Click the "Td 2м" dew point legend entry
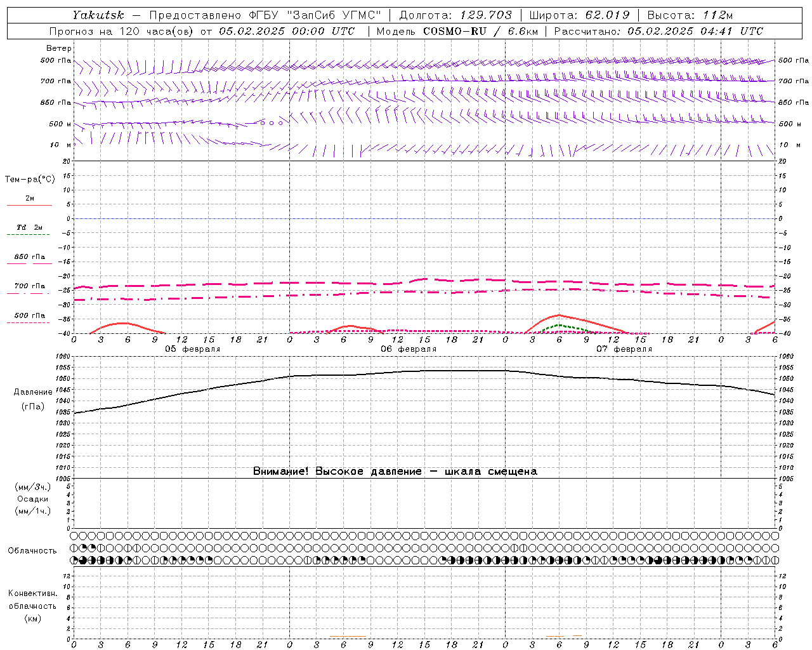 [30, 227]
